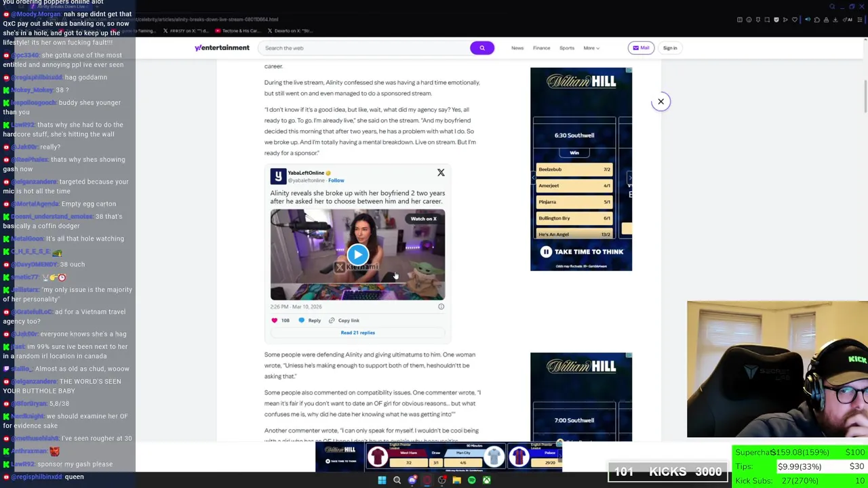868x488 pixels.
Task: Open taskbar Search
Action: tap(397, 480)
